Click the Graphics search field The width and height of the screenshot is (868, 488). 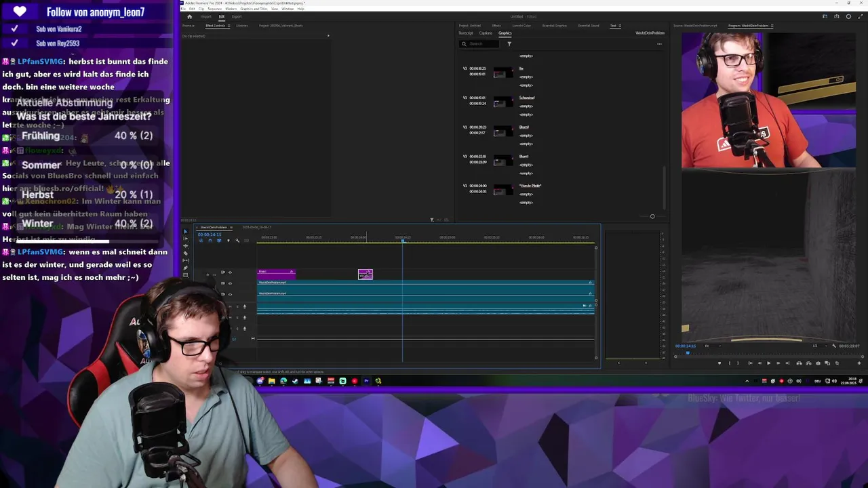[x=479, y=43]
